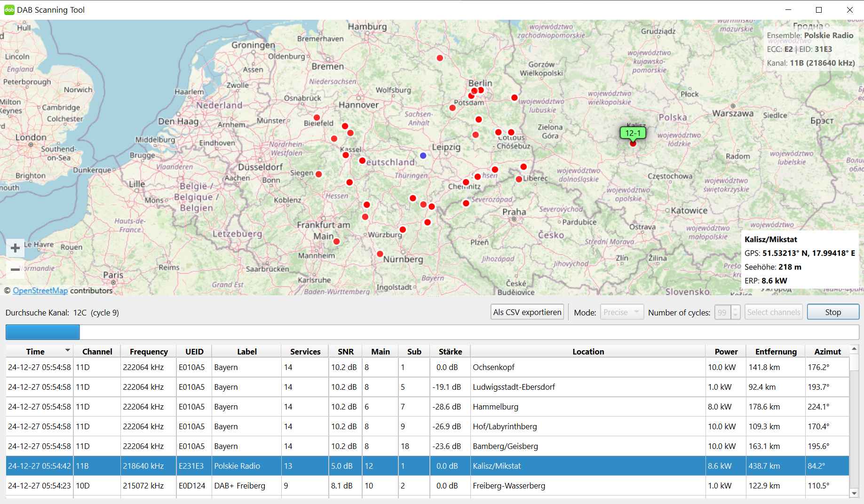864x504 pixels.
Task: Click the blue scan progress bar
Action: pos(42,332)
